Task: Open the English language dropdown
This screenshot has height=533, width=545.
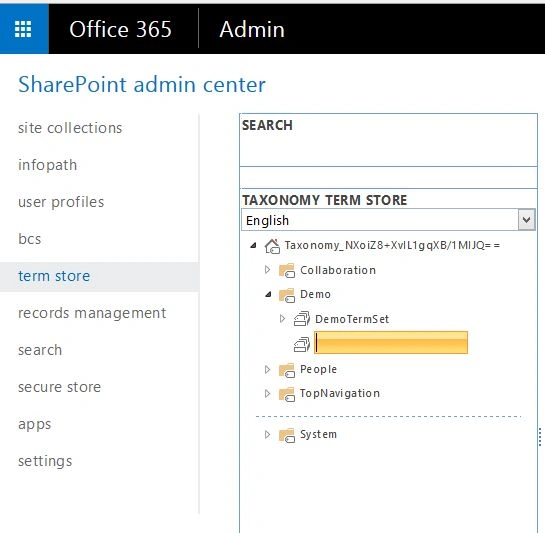Action: (x=526, y=220)
